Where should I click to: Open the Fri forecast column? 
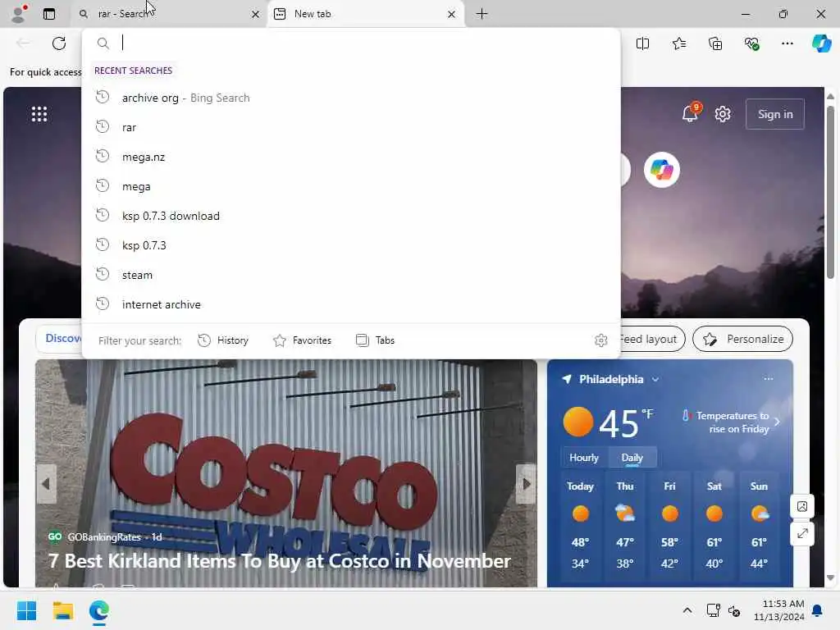click(x=669, y=525)
